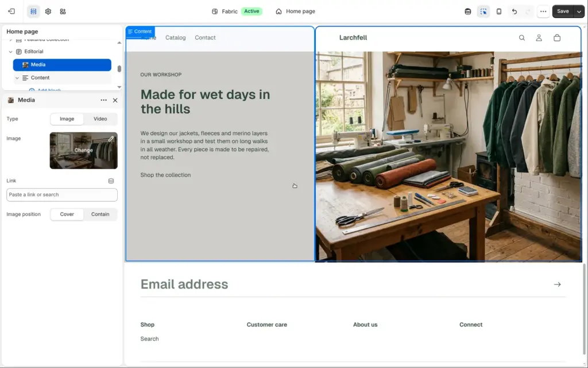Screen dimensions: 588x368
Task: Click the Larchfell store name
Action: click(353, 37)
